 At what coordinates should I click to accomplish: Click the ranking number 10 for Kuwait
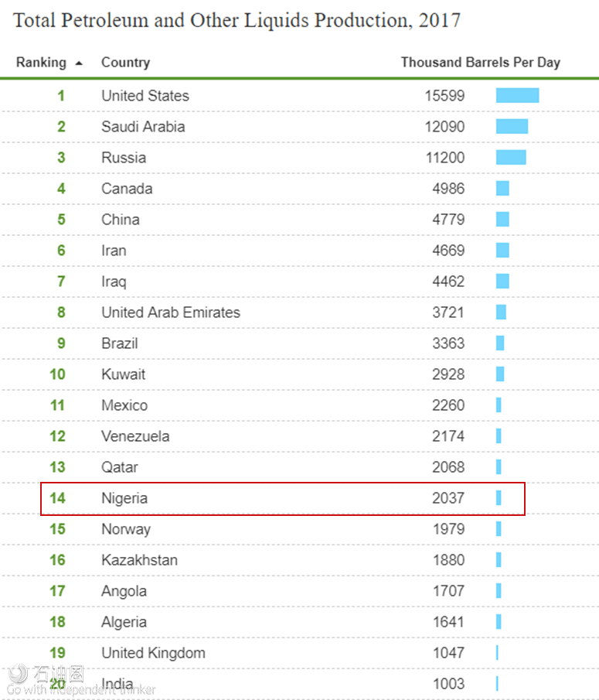click(x=57, y=374)
